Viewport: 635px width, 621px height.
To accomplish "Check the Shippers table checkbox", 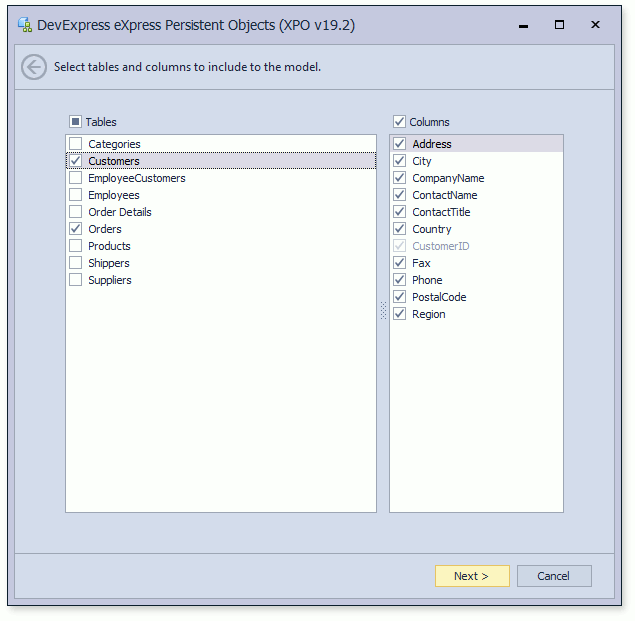I will pyautogui.click(x=75, y=262).
